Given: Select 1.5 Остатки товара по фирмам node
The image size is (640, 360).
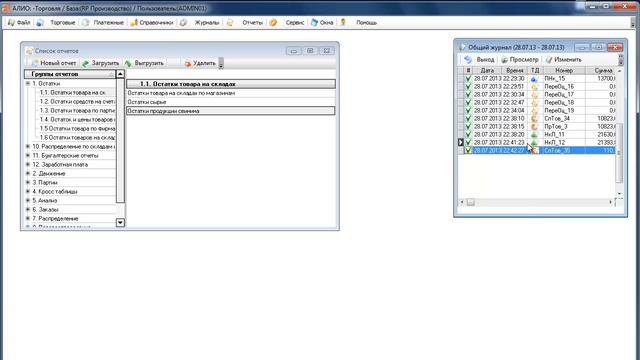Looking at the screenshot, I should pos(77,128).
